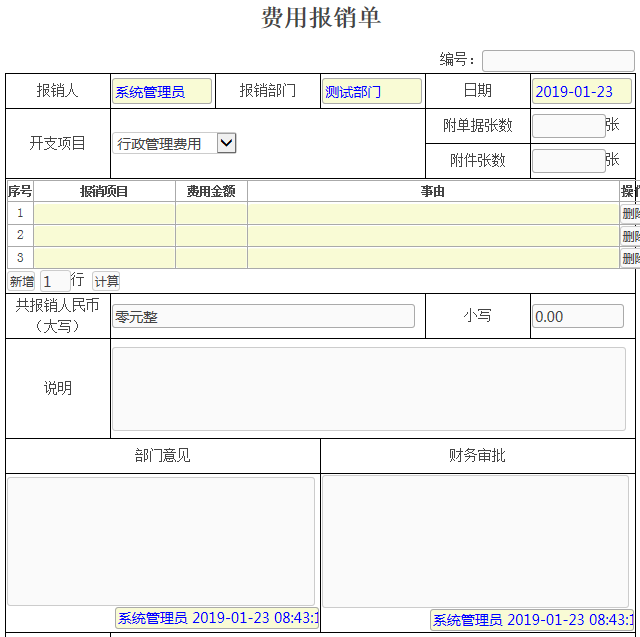Click 事由 cell in row 1
Image resolution: width=640 pixels, height=637 pixels.
tap(433, 213)
